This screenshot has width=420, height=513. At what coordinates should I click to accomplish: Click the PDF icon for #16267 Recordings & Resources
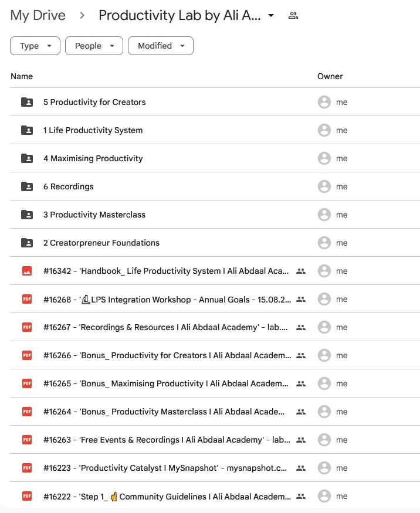tap(27, 327)
